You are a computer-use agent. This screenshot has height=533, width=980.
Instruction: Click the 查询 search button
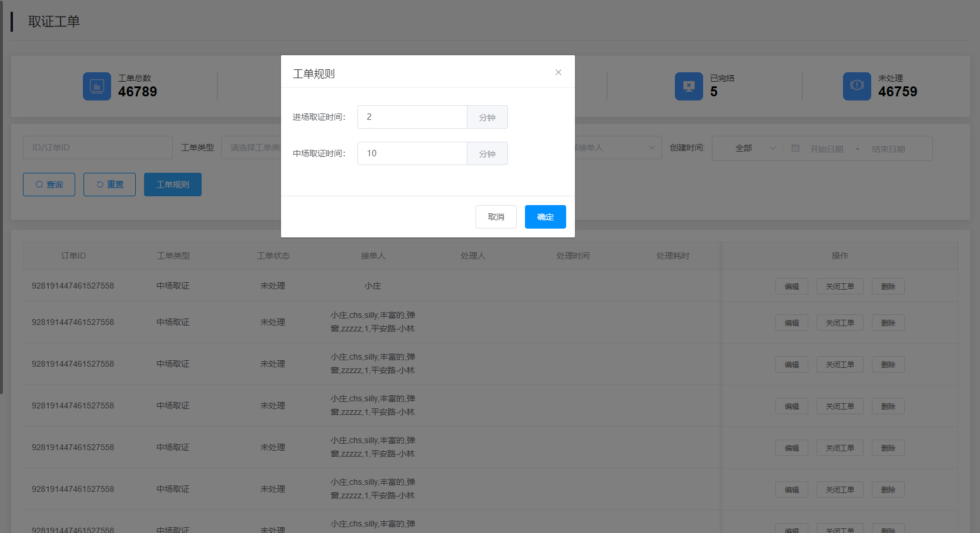tap(49, 185)
